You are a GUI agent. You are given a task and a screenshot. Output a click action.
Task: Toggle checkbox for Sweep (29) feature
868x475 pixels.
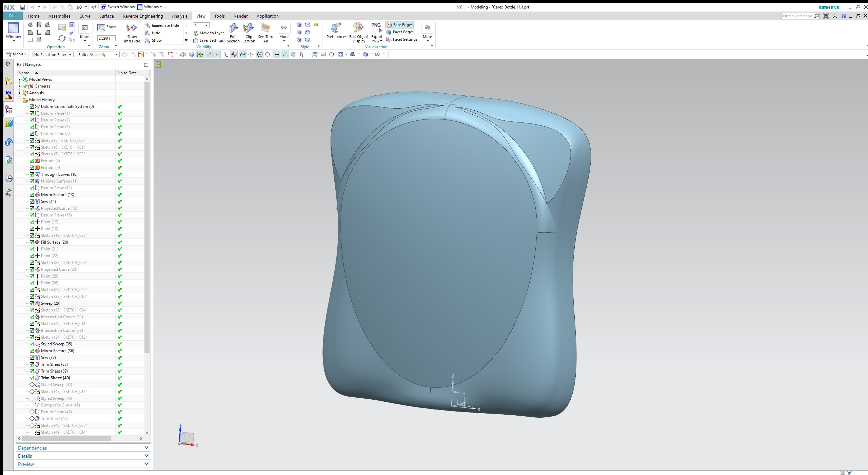click(32, 303)
